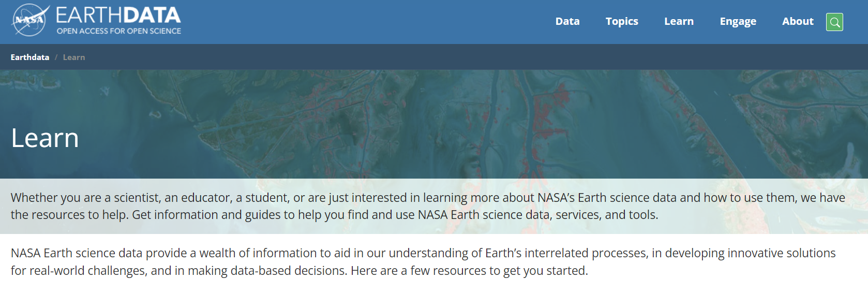Click the NASA meatball logo

(29, 21)
